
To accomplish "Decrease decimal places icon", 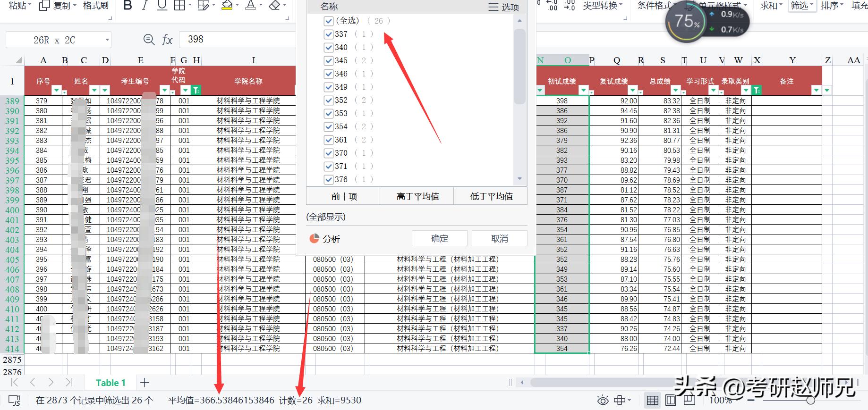I will pos(569,6).
